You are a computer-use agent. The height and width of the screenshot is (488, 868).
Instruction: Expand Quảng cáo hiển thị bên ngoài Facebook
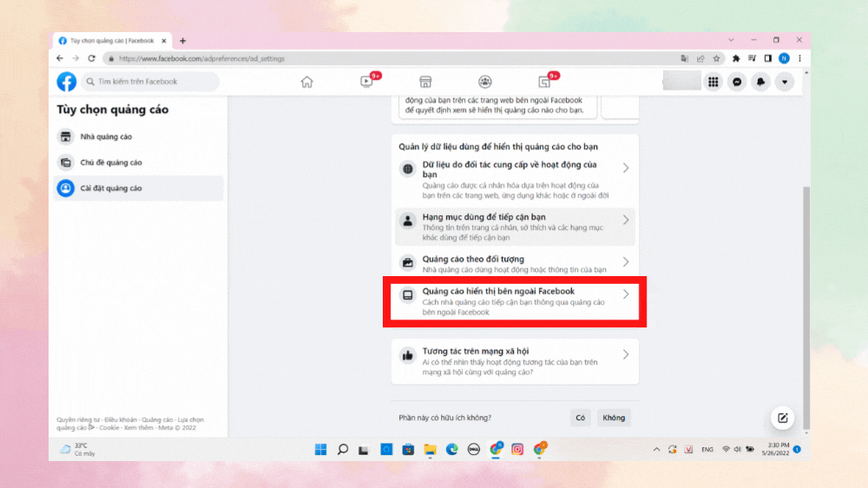tap(516, 300)
